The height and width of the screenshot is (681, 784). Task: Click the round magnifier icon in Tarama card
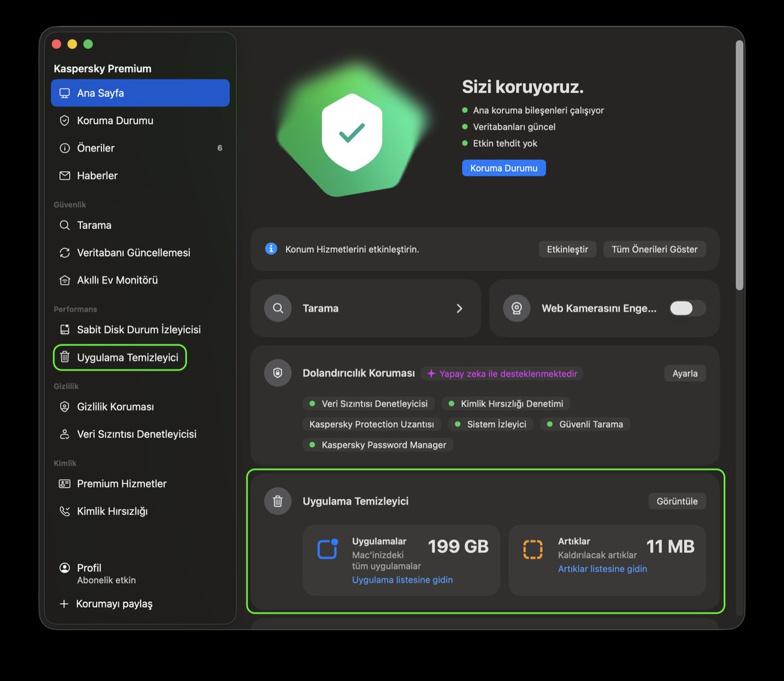click(x=278, y=308)
